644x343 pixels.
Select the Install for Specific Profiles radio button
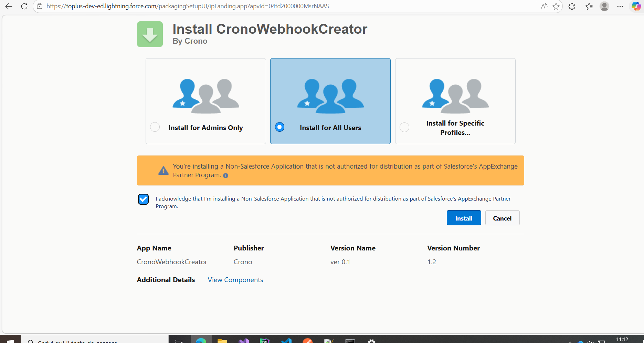coord(404,127)
